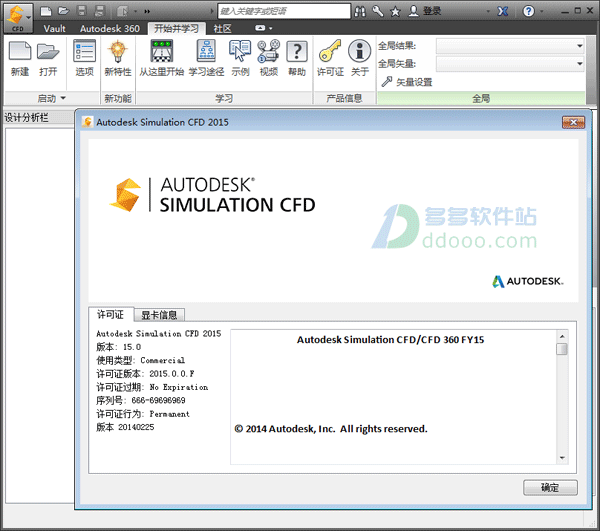
Task: Click the 许可证版本: 2015.0.0.F text
Action: click(145, 374)
